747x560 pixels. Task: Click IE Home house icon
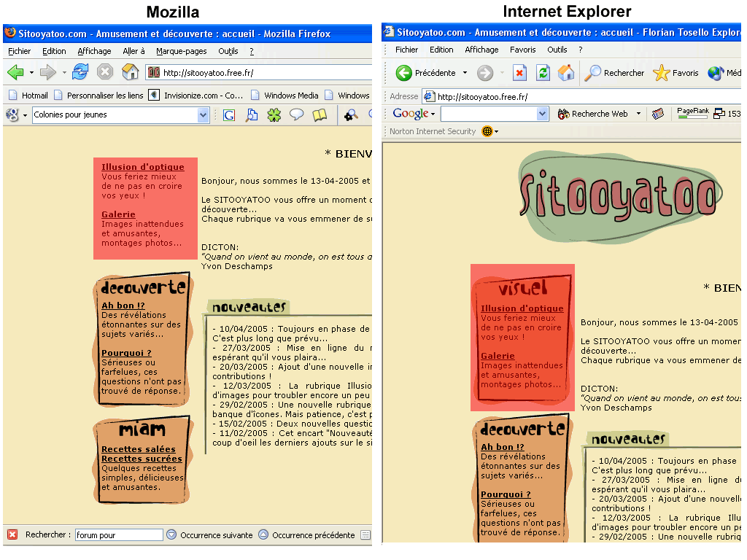tap(566, 73)
